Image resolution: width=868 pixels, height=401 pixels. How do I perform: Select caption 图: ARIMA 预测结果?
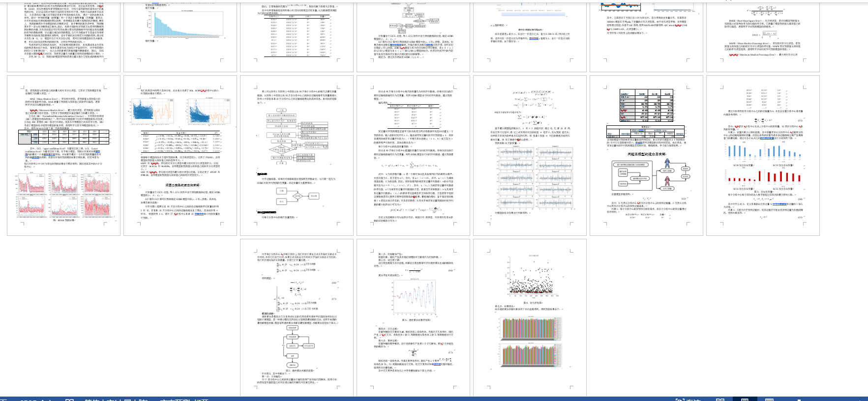[64, 220]
